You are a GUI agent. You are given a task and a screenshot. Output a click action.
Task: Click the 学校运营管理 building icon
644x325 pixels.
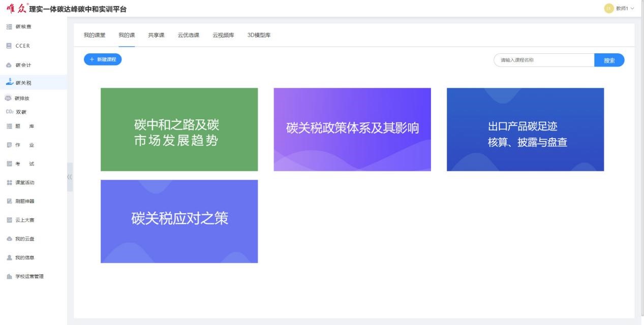(x=9, y=276)
